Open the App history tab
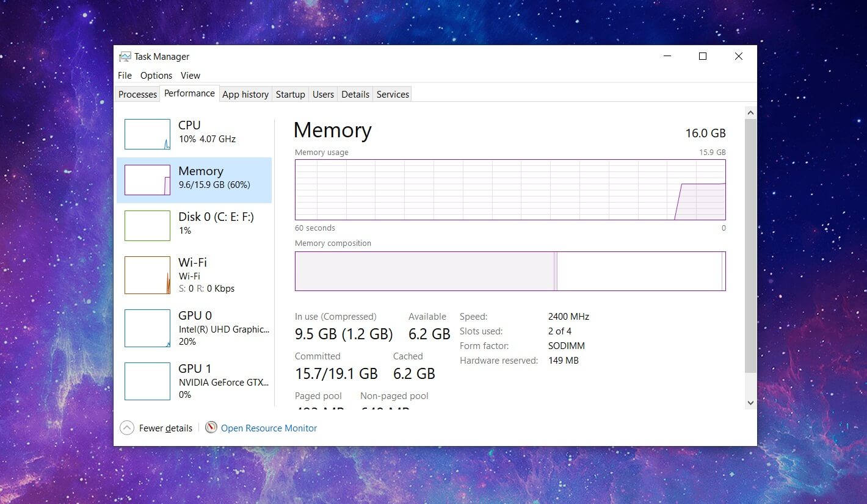The width and height of the screenshot is (867, 504). 245,94
